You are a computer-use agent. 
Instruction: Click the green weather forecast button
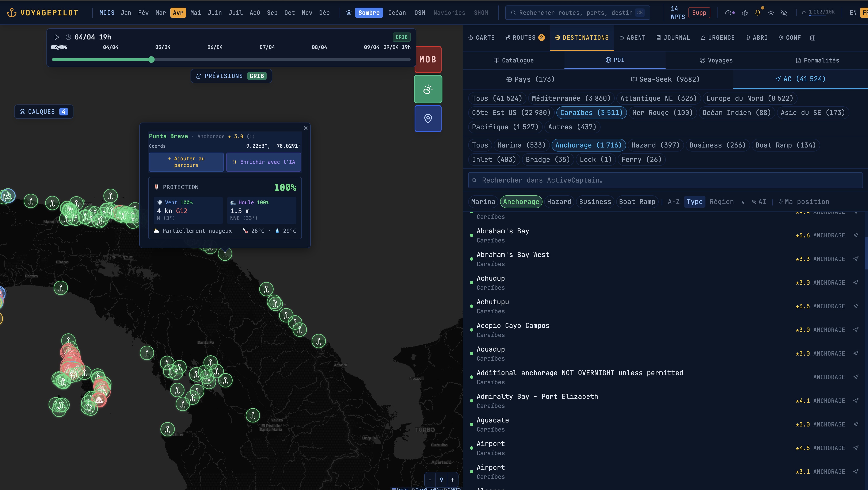428,89
